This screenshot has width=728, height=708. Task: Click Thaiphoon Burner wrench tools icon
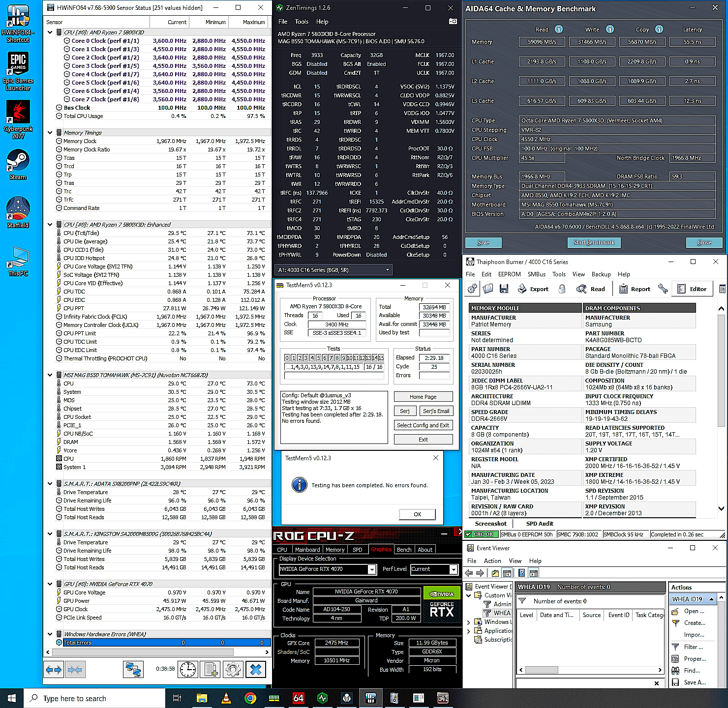point(663,289)
